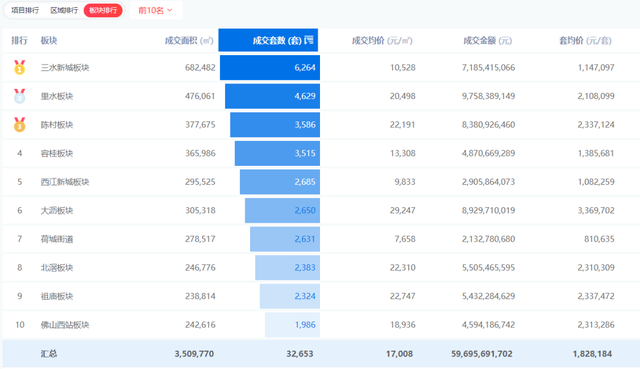
Task: Click unit price value 810,635
Action: (x=599, y=239)
